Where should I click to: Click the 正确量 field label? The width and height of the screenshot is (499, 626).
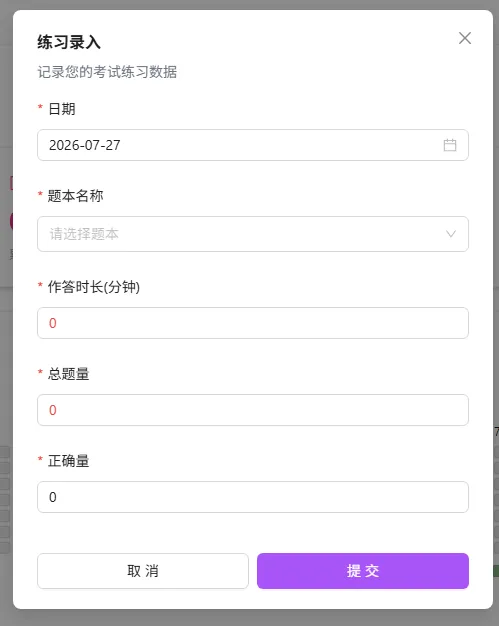(69, 461)
